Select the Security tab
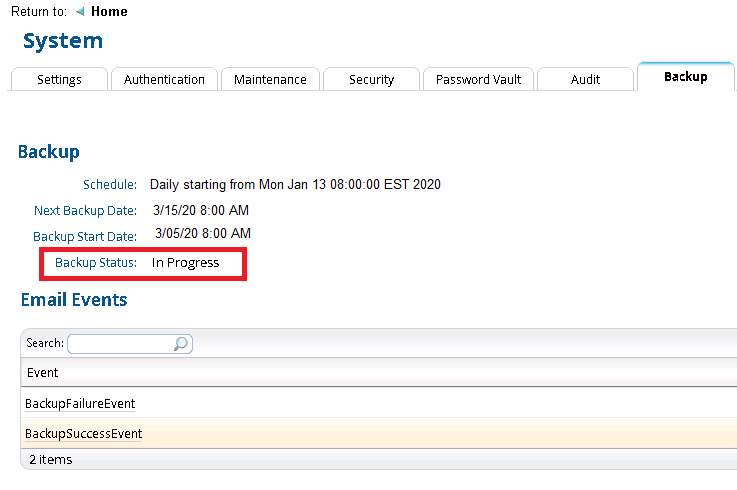 click(371, 80)
